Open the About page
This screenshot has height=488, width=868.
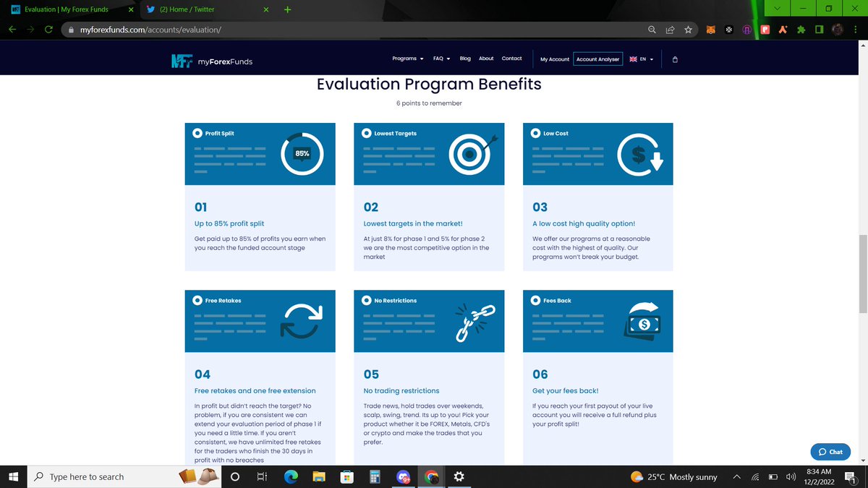[486, 59]
